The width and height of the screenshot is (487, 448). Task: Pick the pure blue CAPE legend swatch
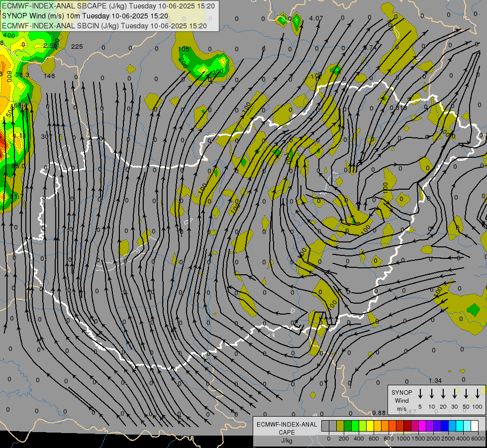click(445, 426)
